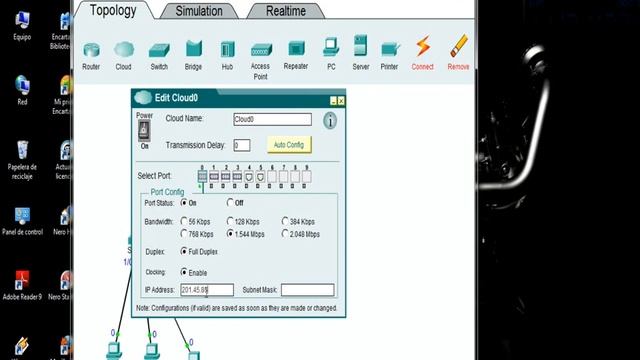Image resolution: width=640 pixels, height=360 pixels.
Task: Close the Edit Cloud0 dialog
Action: [341, 101]
